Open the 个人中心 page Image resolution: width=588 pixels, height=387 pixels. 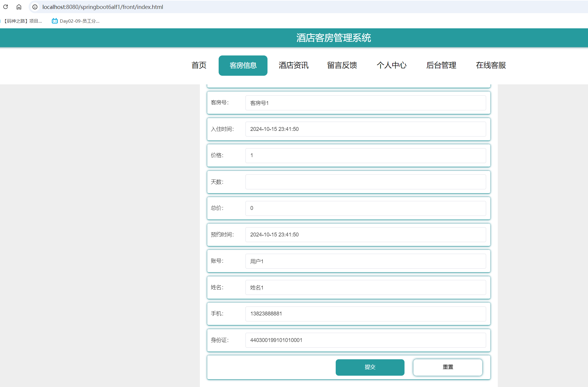[x=392, y=65]
